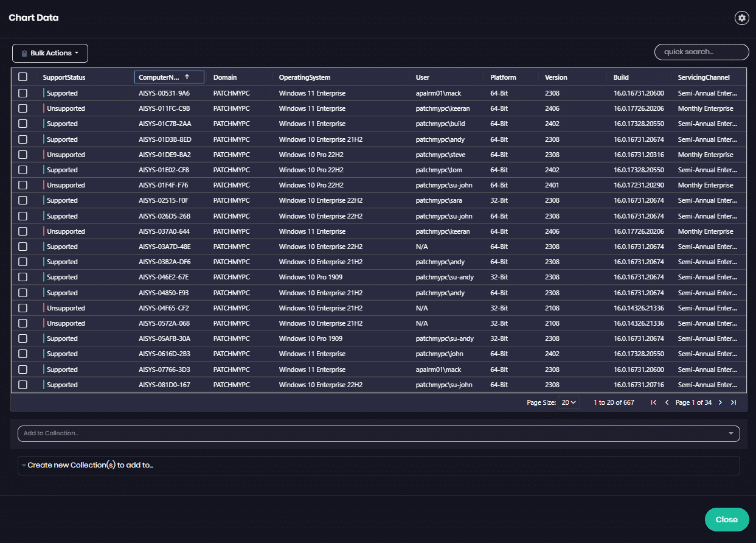The width and height of the screenshot is (756, 543).
Task: Toggle the select-all header checkbox
Action: pos(23,77)
